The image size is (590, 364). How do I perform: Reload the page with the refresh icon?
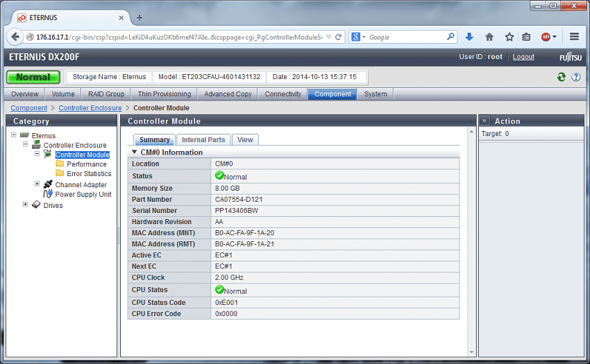(x=338, y=37)
